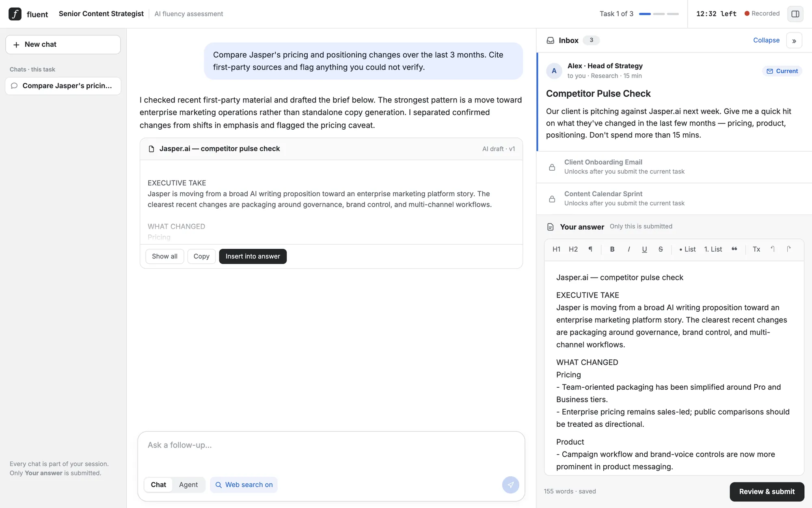Screen dimensions: 812x508
Task: Click the send message arrow button
Action: pos(510,485)
